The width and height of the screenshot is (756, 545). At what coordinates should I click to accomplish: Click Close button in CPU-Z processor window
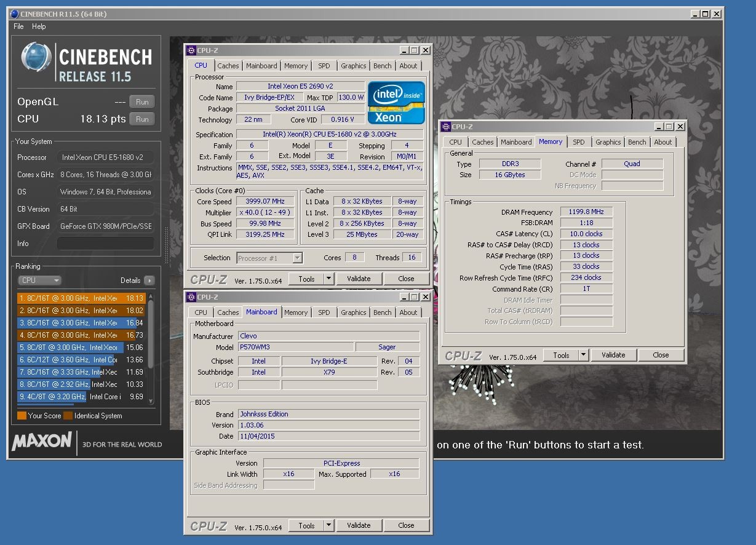tap(406, 279)
